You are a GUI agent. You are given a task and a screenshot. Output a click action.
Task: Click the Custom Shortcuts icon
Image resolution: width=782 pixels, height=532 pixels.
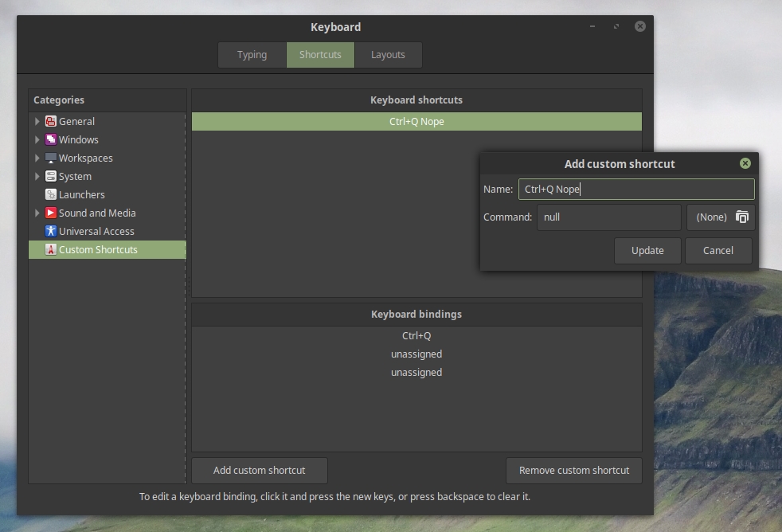[51, 250]
